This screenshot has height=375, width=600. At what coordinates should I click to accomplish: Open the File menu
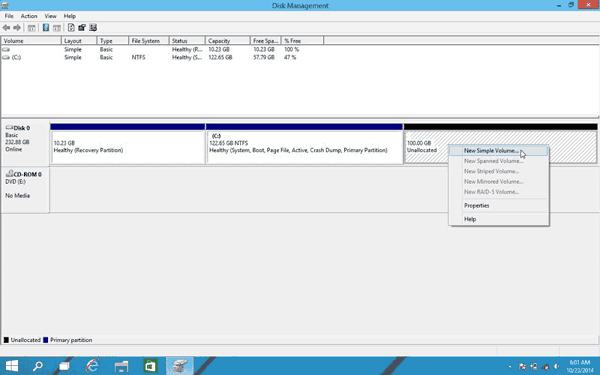pos(9,16)
